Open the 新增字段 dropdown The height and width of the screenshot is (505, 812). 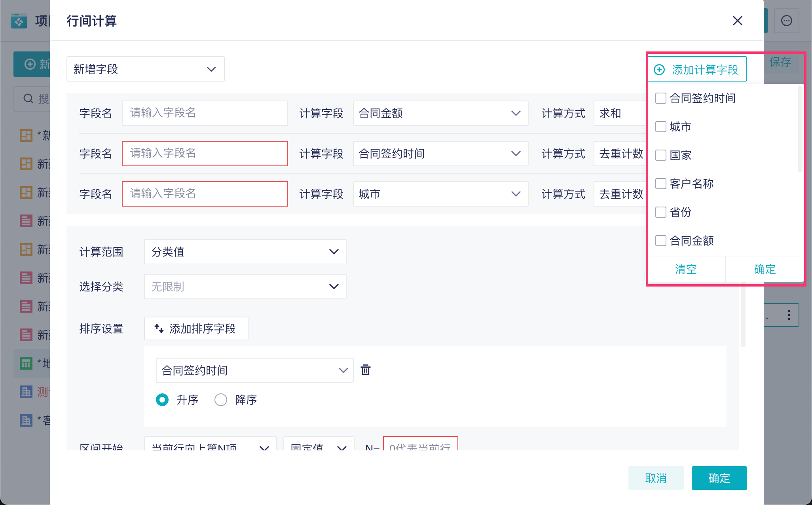pos(145,69)
